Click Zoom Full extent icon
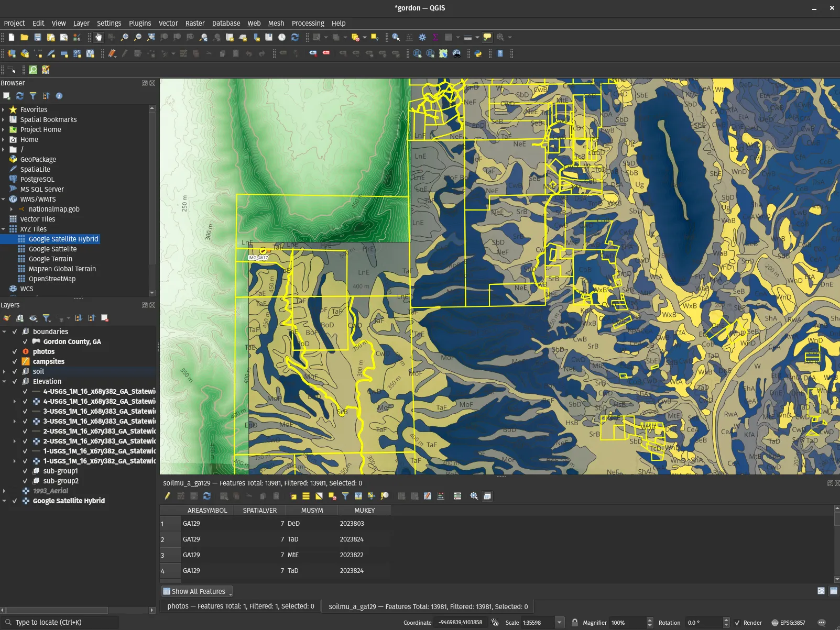The width and height of the screenshot is (840, 630). [151, 37]
